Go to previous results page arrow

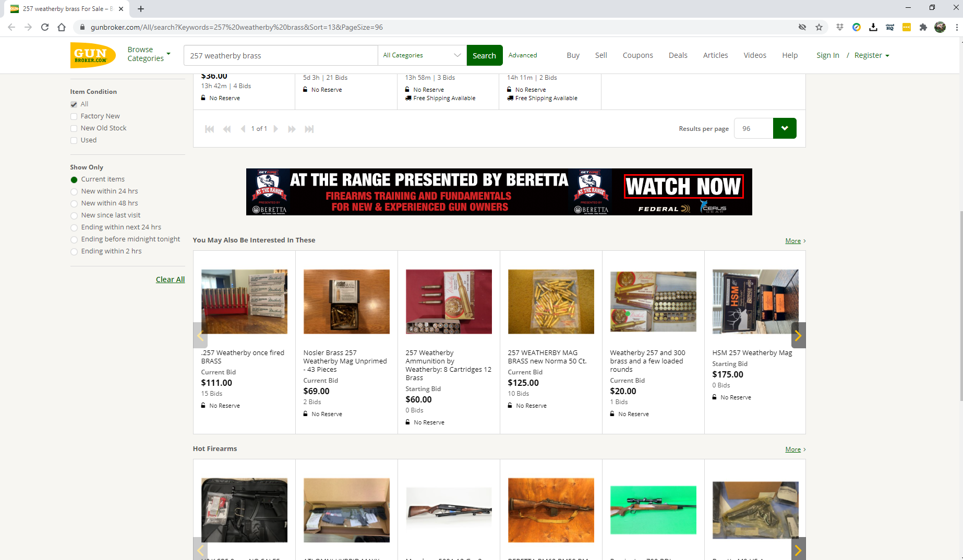tap(243, 129)
